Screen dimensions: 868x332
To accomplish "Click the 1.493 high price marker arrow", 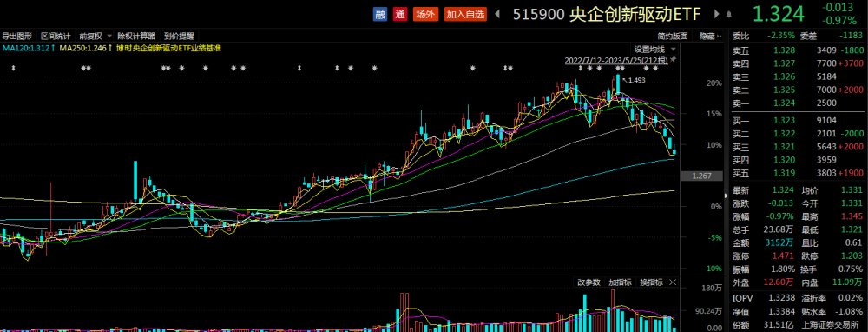I will 625,80.
